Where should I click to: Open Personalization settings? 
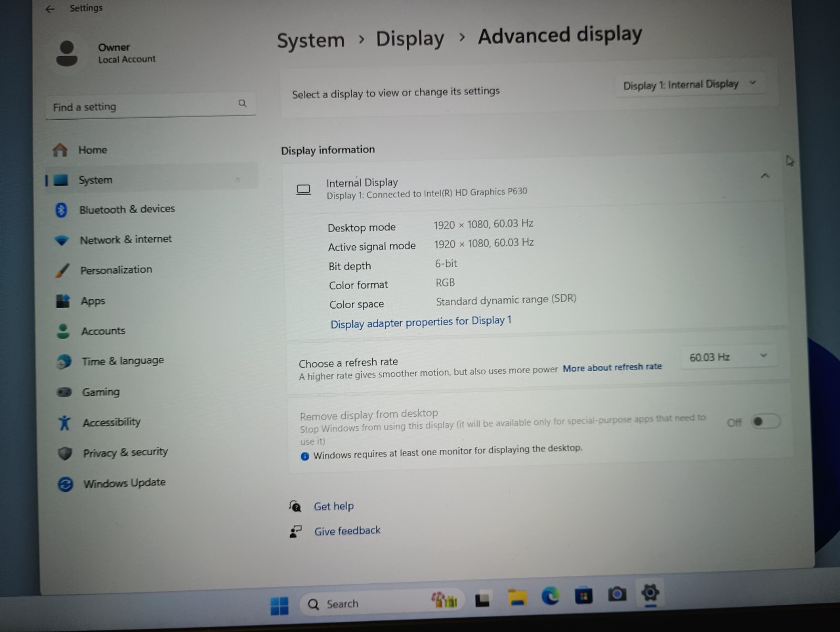116,270
